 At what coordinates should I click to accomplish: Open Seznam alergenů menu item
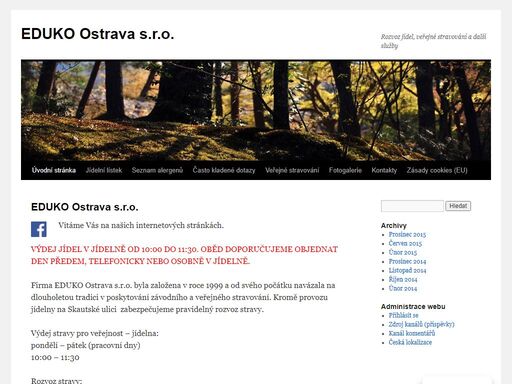157,170
